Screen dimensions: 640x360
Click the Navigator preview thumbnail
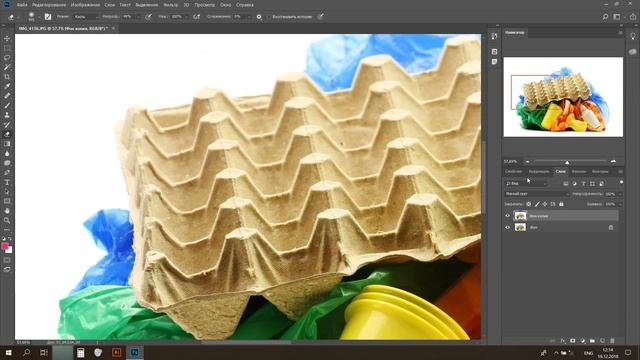pos(563,97)
